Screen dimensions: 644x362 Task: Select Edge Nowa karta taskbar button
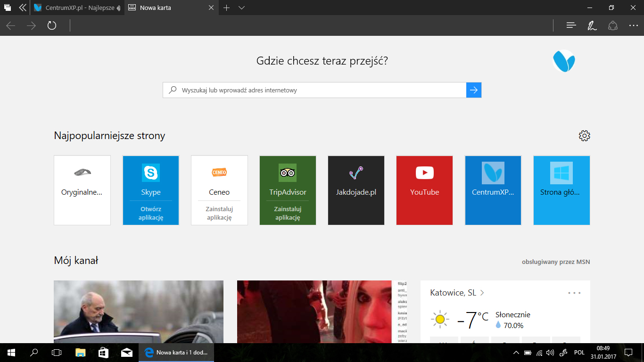pyautogui.click(x=176, y=352)
